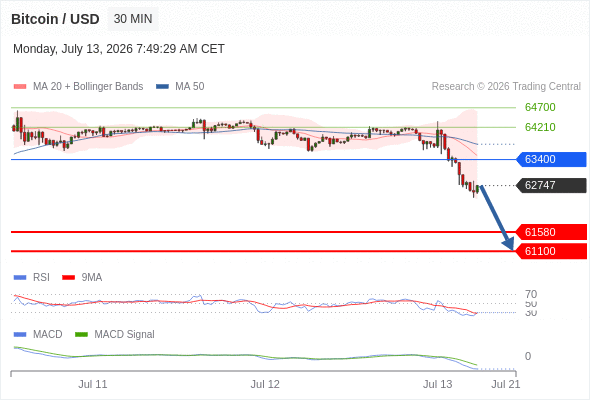Click the Bitcoin / USD title

(55, 19)
